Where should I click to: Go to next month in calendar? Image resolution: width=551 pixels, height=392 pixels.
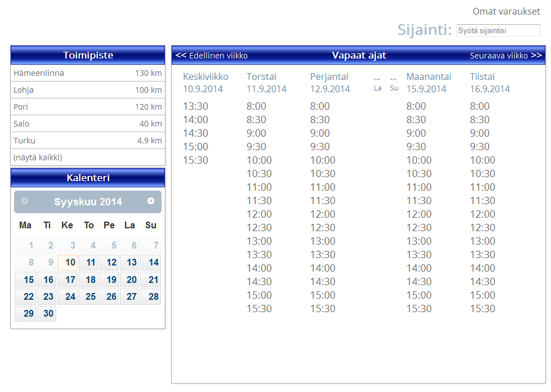tap(151, 201)
